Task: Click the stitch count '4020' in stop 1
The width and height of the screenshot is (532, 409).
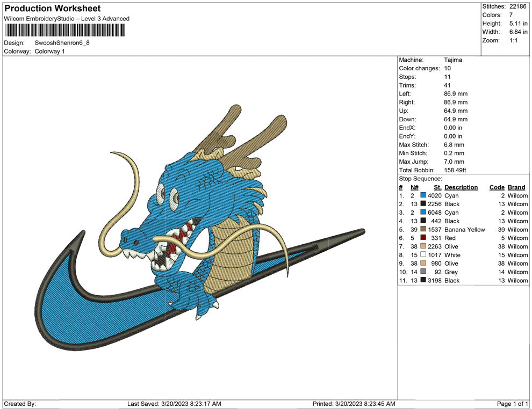Action: [435, 195]
